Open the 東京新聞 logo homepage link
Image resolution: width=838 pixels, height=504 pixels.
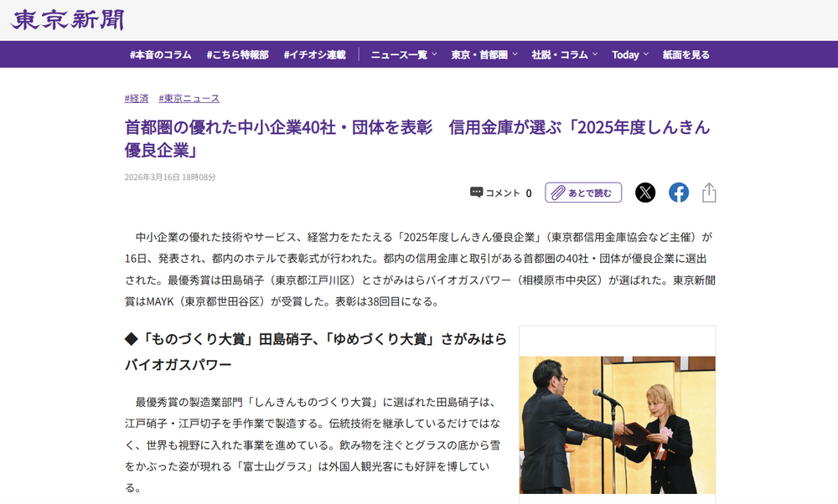67,20
